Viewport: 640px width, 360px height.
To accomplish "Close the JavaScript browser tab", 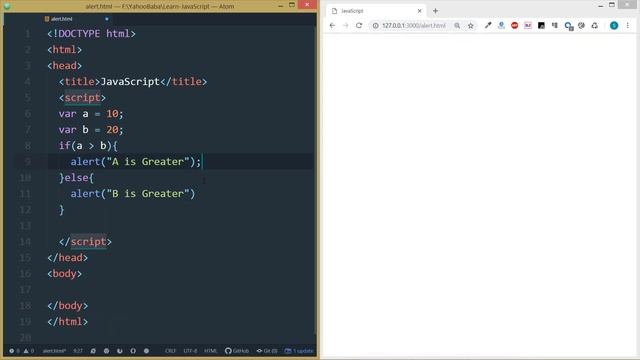I will [420, 11].
